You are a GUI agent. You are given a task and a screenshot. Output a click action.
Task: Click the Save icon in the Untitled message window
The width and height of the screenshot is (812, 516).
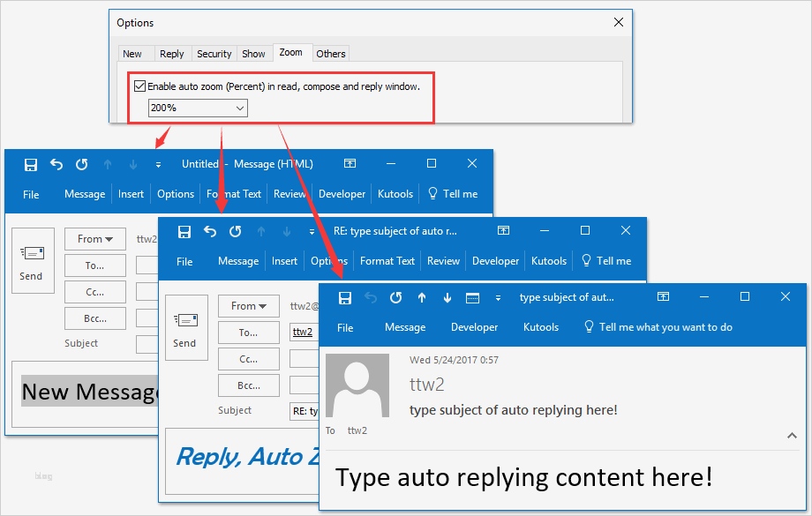point(31,164)
